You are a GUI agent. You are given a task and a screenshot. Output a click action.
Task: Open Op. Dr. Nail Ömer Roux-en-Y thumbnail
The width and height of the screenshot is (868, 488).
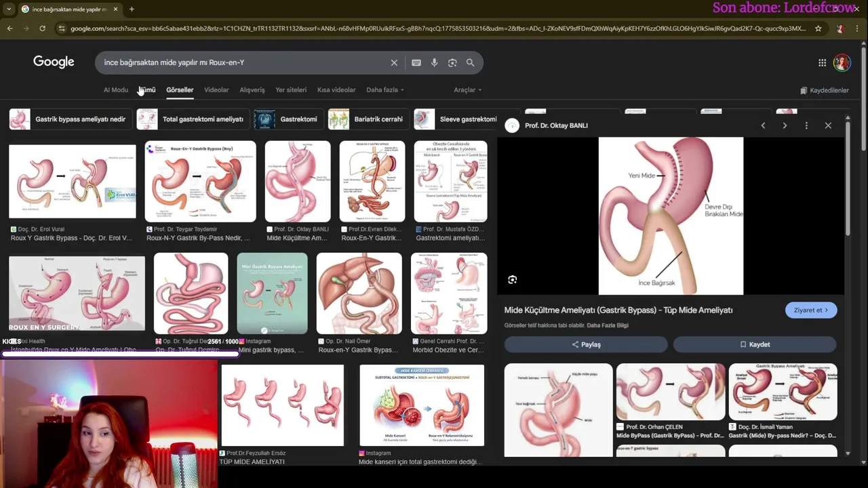[x=359, y=293]
